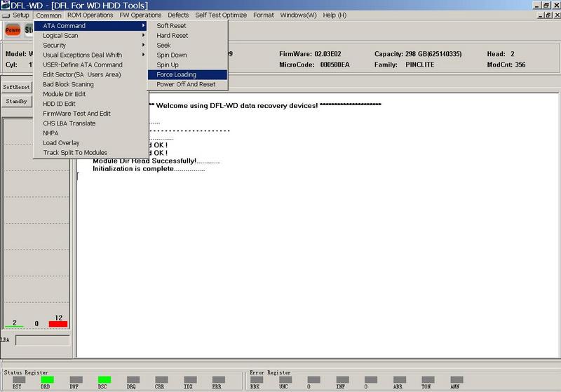Viewport: 561px width, 392px height.
Task: Click the red Power toolbar icon
Action: (x=13, y=30)
